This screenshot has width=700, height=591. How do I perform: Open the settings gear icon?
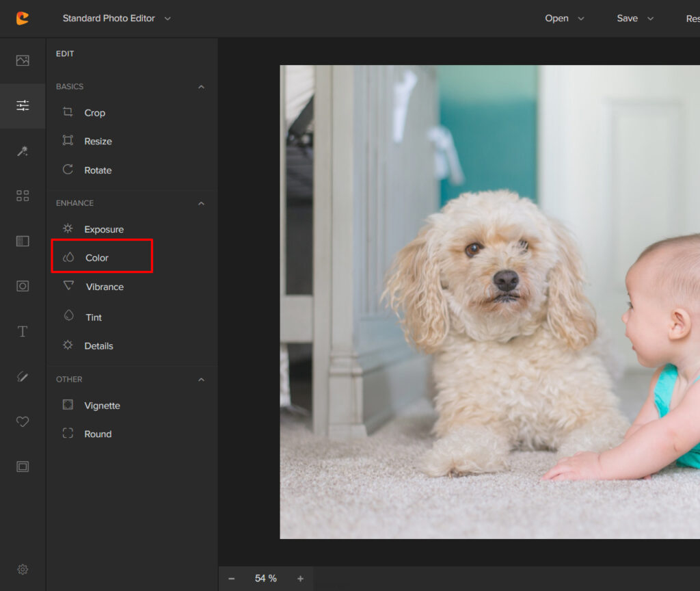pos(23,569)
